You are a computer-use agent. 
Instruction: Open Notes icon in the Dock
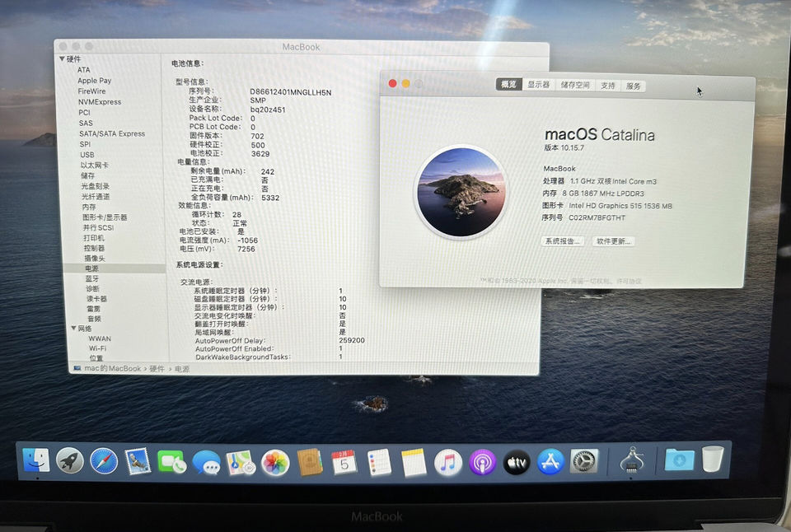414,462
